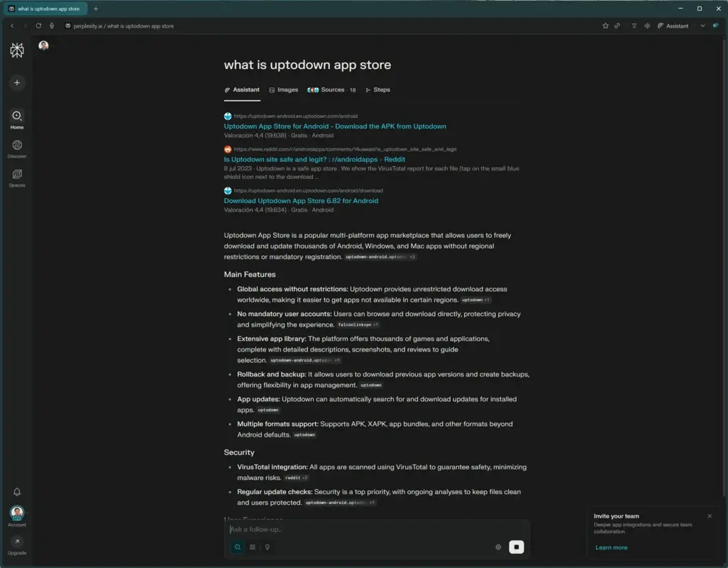Screen dimensions: 728x568
Task: Click Learn more in the invite popup
Action: click(x=611, y=547)
